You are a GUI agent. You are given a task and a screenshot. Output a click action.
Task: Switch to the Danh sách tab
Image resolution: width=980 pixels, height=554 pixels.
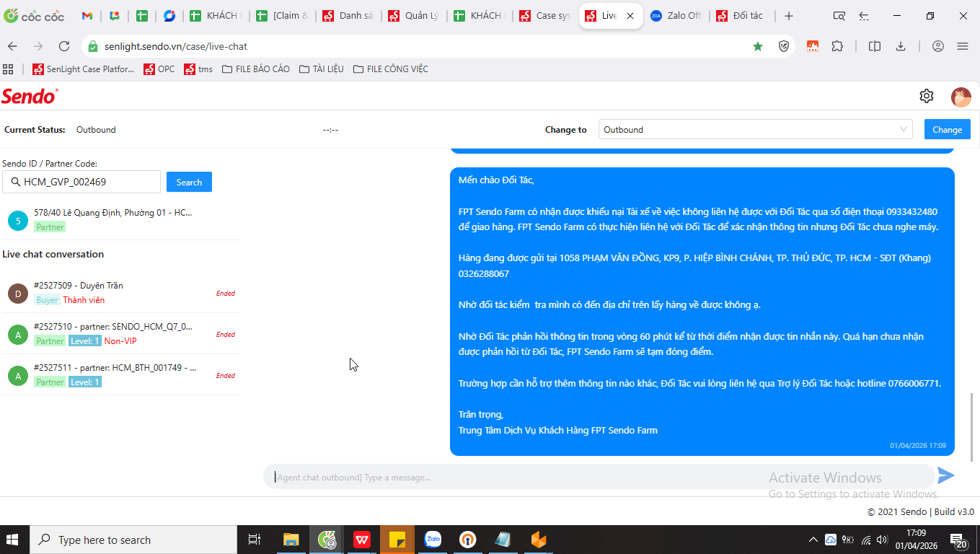pyautogui.click(x=347, y=16)
